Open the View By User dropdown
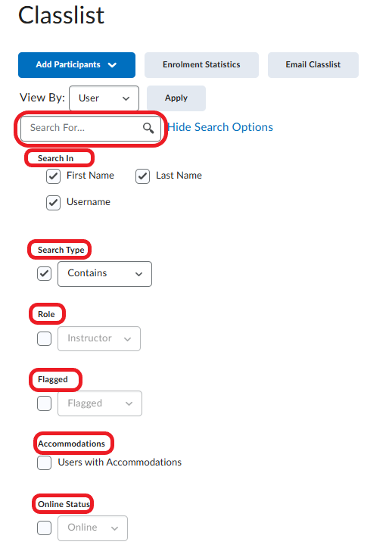Image resolution: width=392 pixels, height=548 pixels. [104, 98]
